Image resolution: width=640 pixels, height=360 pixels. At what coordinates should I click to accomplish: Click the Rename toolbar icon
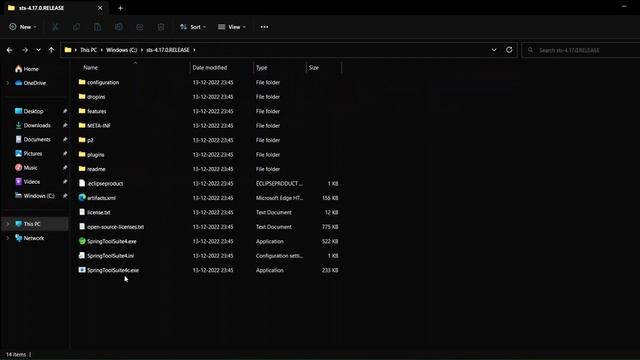point(119,27)
